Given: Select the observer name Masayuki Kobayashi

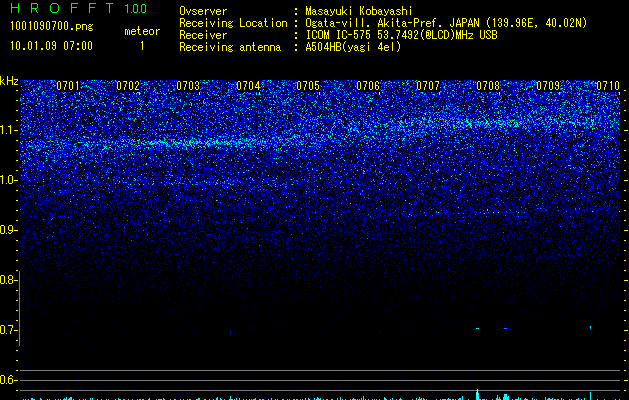Looking at the screenshot, I should pyautogui.click(x=359, y=11).
